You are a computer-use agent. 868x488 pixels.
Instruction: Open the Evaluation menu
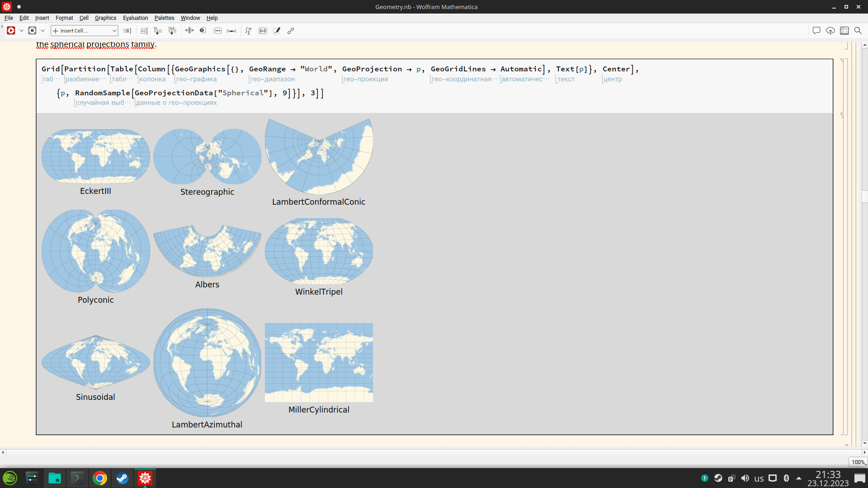[x=135, y=18]
